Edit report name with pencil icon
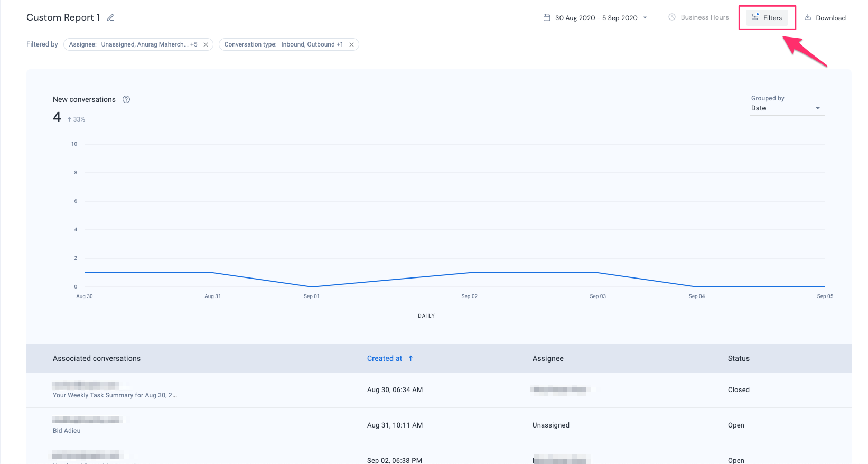The height and width of the screenshot is (464, 868). pyautogui.click(x=110, y=17)
